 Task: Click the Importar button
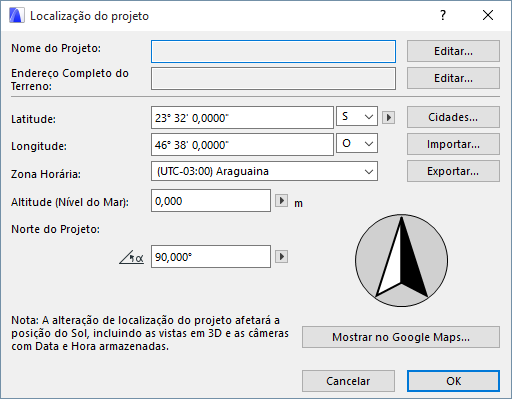tap(453, 144)
